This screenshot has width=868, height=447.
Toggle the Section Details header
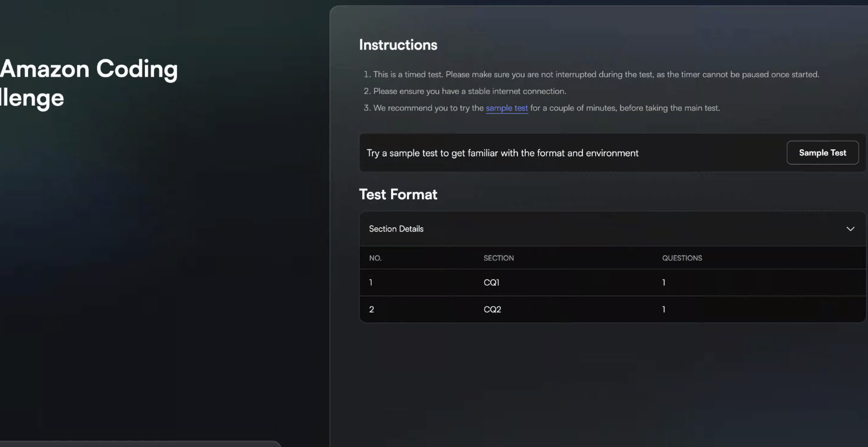pos(612,229)
